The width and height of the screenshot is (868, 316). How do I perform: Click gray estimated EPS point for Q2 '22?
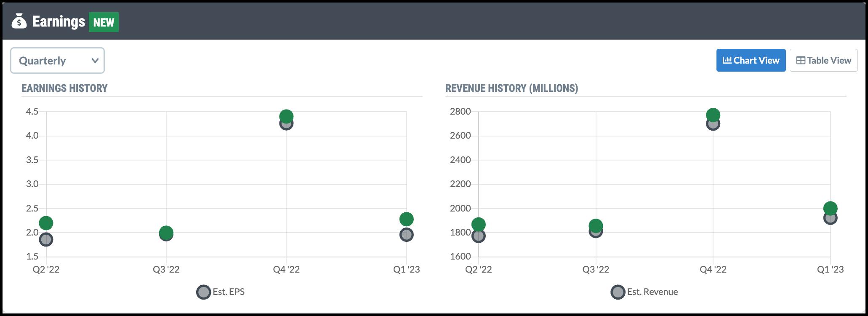click(x=46, y=241)
